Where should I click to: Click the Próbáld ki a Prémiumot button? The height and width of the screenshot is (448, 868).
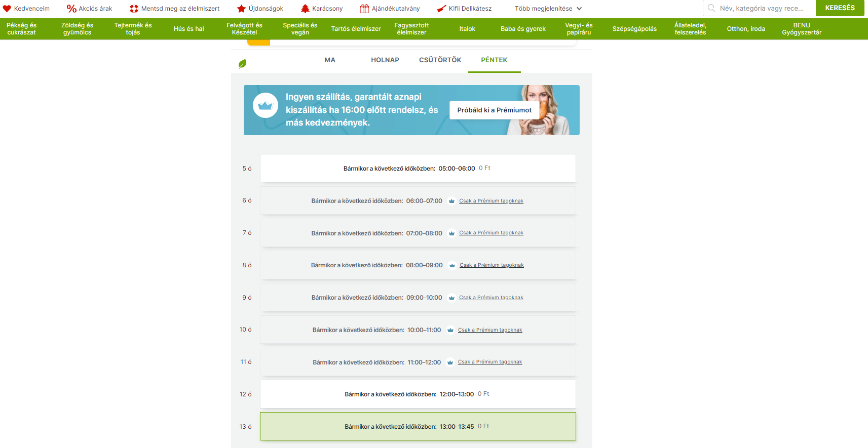(x=494, y=110)
